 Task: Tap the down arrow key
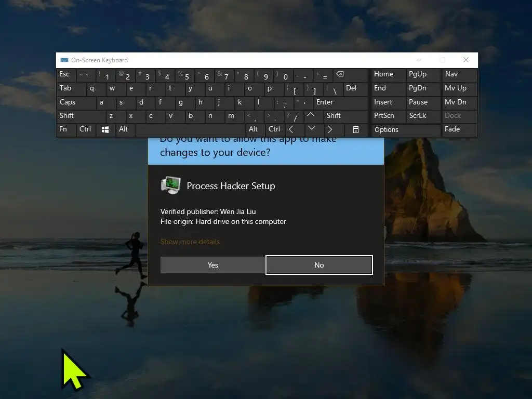pyautogui.click(x=313, y=129)
